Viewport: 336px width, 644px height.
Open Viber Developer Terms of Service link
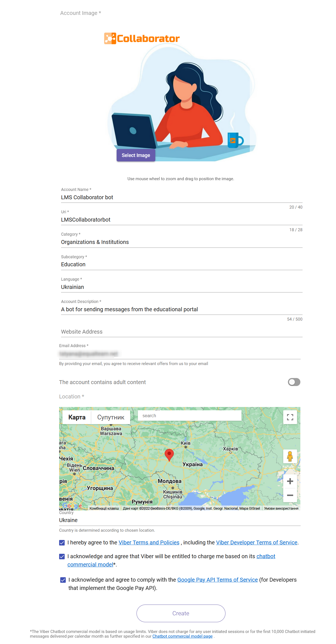[257, 542]
